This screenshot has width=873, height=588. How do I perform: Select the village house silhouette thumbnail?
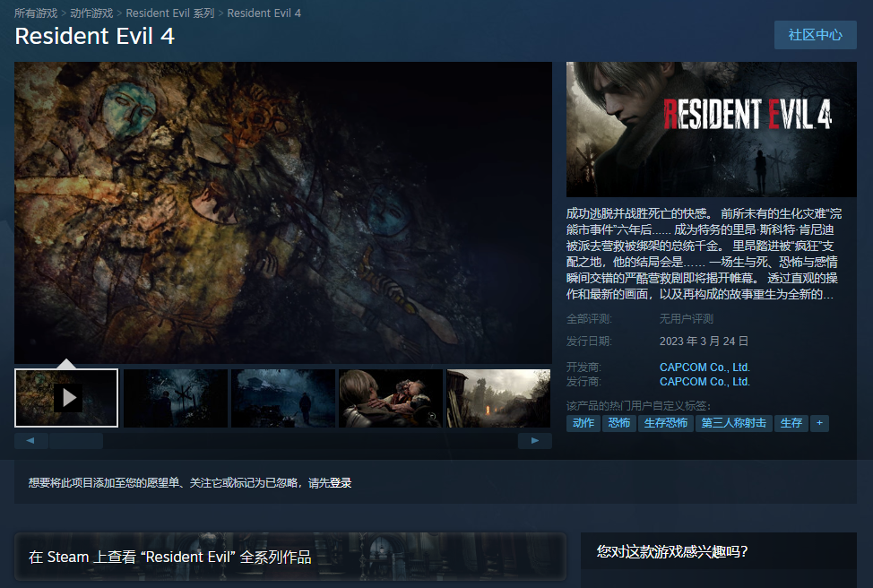[x=282, y=397]
